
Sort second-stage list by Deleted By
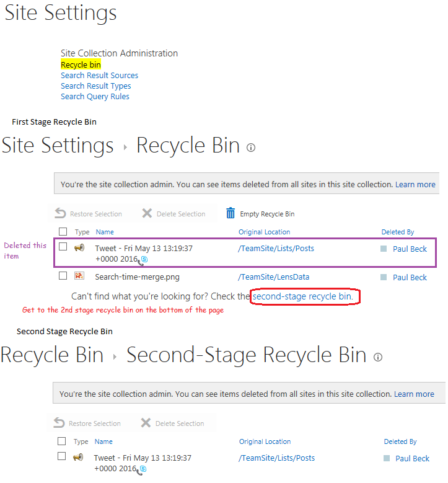pos(400,441)
